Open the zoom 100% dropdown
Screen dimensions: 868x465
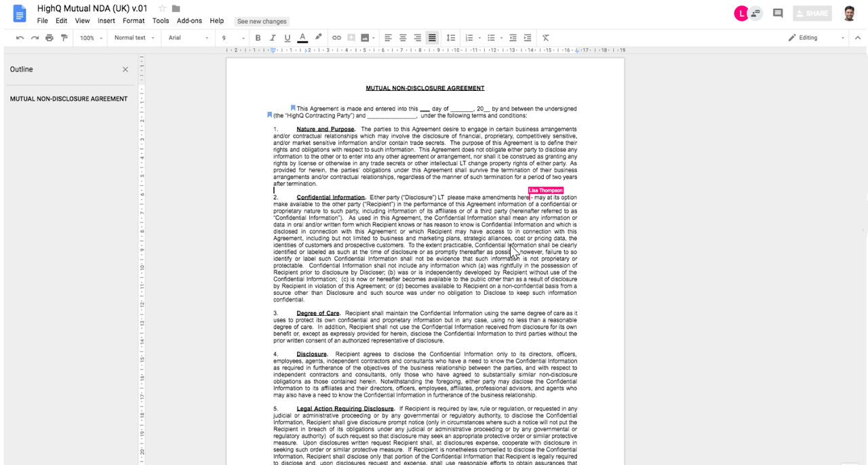point(92,38)
